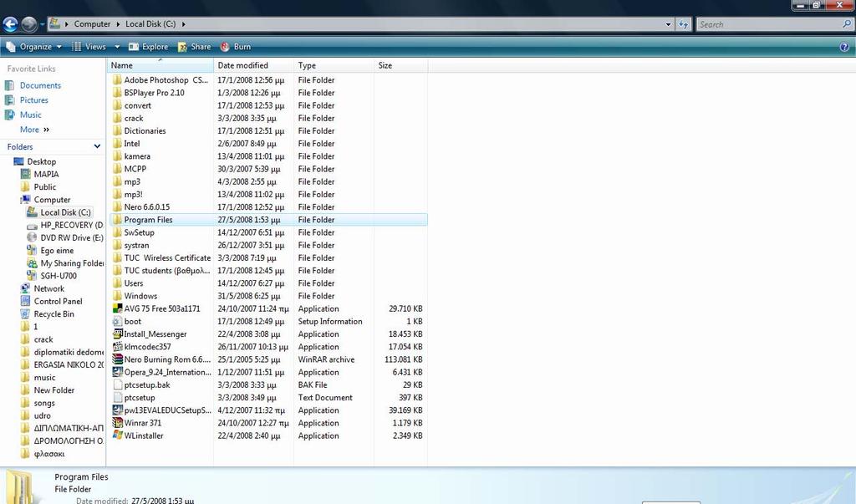Image resolution: width=856 pixels, height=504 pixels.
Task: Click the Windows folder icon
Action: (117, 296)
